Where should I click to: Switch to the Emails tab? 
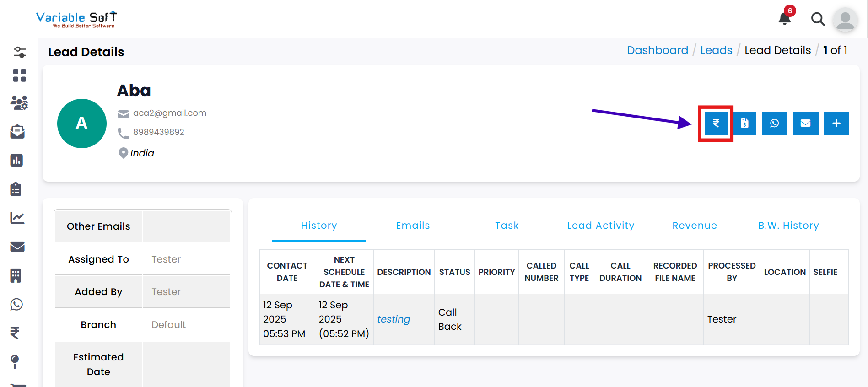413,226
